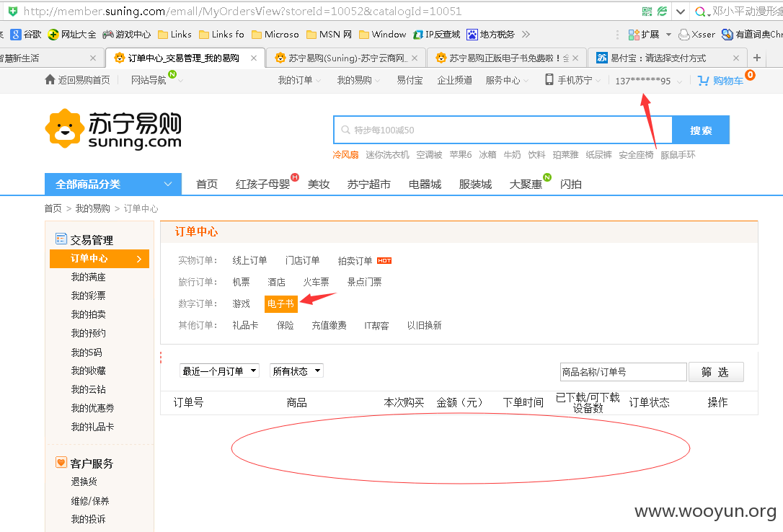
Task: Expand the 全部商品分类 category menu
Action: point(113,184)
